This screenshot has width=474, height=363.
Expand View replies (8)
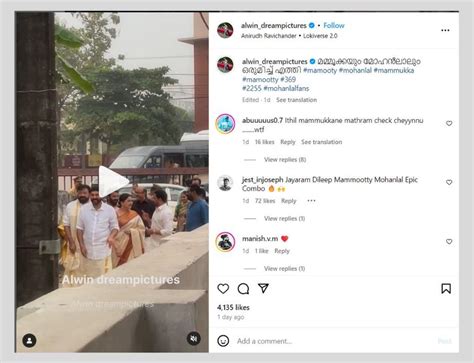(285, 160)
